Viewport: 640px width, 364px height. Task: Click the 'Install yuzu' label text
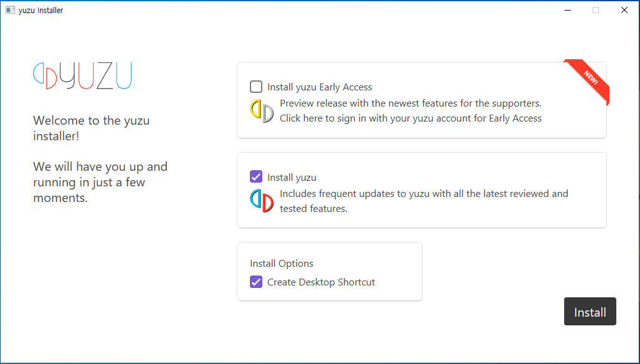pos(292,178)
